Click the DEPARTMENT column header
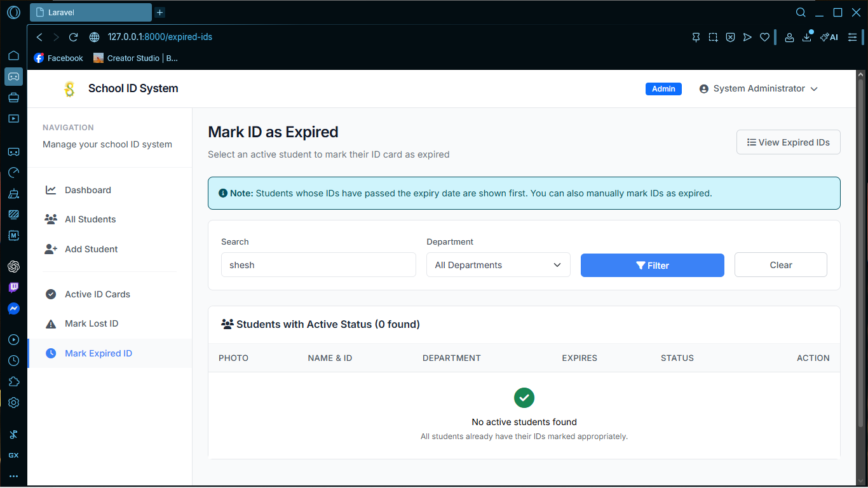The image size is (868, 488). pos(452,358)
